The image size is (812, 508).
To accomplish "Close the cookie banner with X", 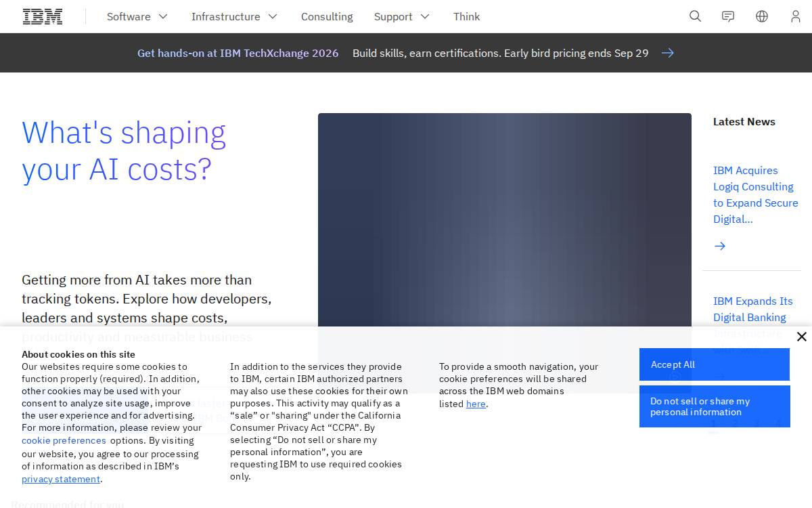I will coord(802,337).
